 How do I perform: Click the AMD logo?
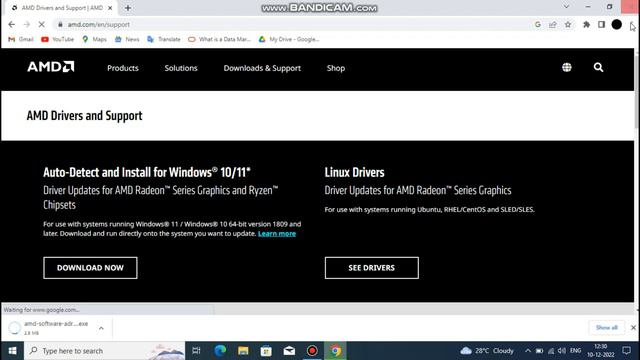[x=51, y=67]
